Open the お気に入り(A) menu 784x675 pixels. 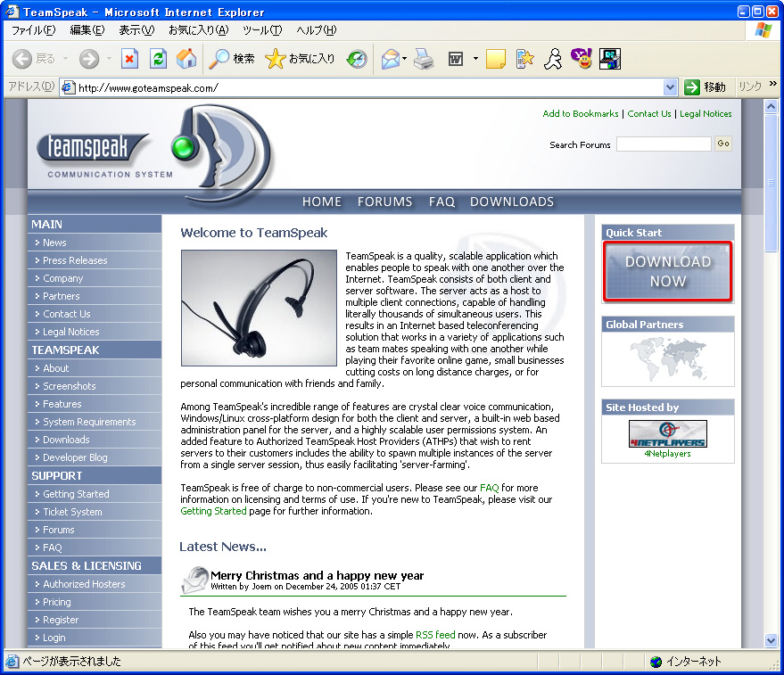[x=199, y=30]
